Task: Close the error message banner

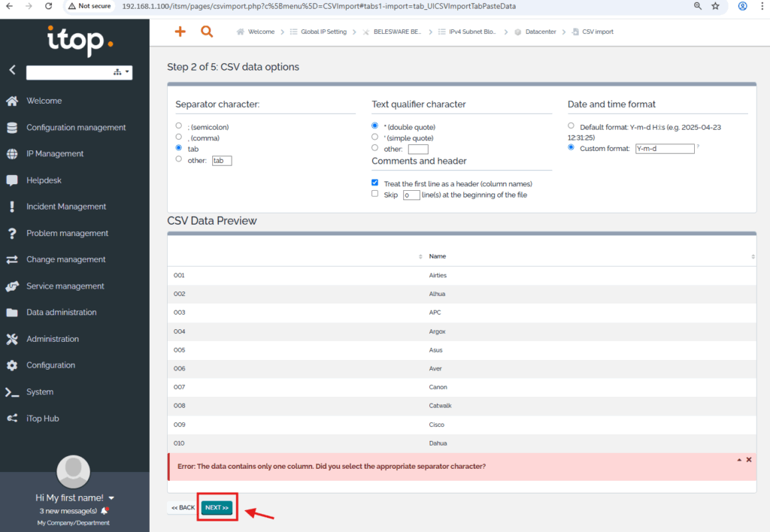Action: click(x=748, y=459)
